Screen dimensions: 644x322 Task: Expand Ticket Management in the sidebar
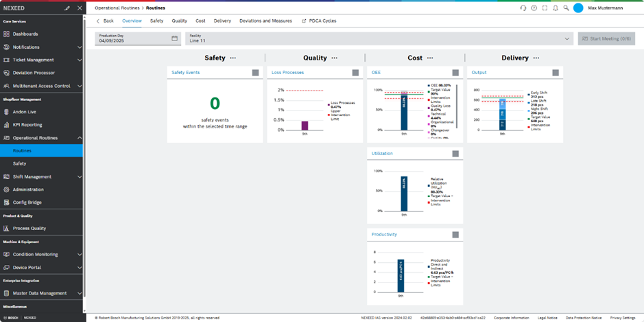tap(80, 60)
